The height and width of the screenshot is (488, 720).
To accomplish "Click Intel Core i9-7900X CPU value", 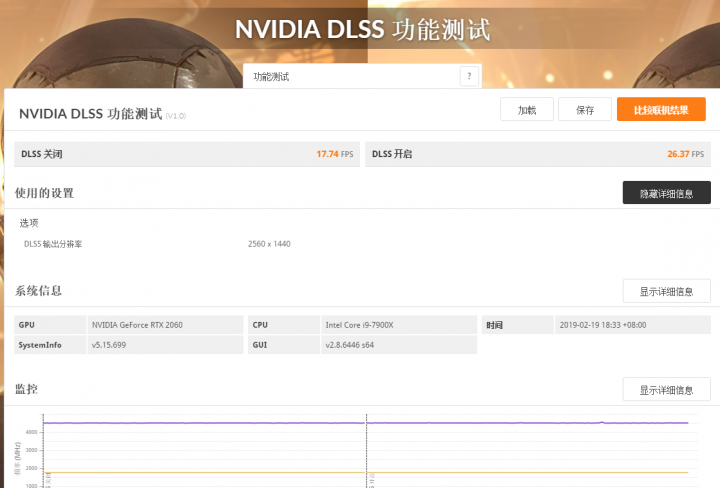I will click(360, 325).
